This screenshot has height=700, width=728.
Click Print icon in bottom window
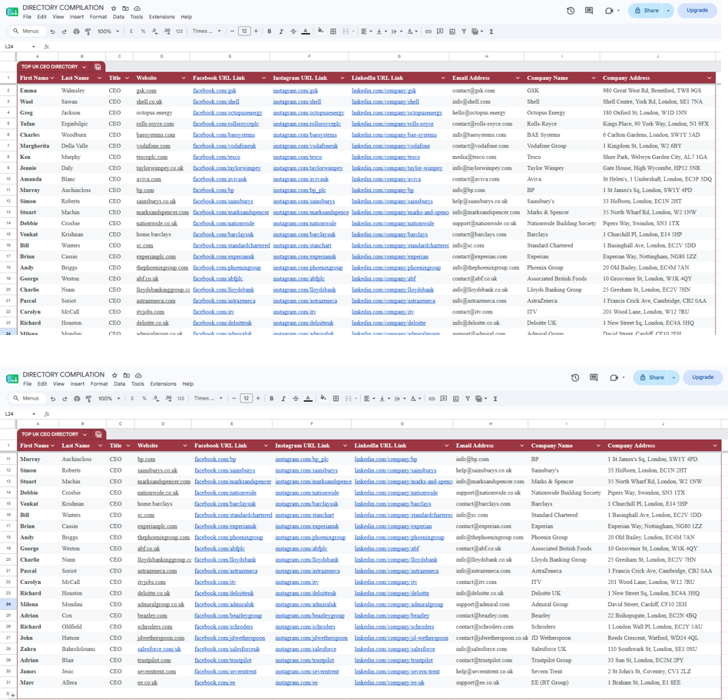pyautogui.click(x=77, y=399)
